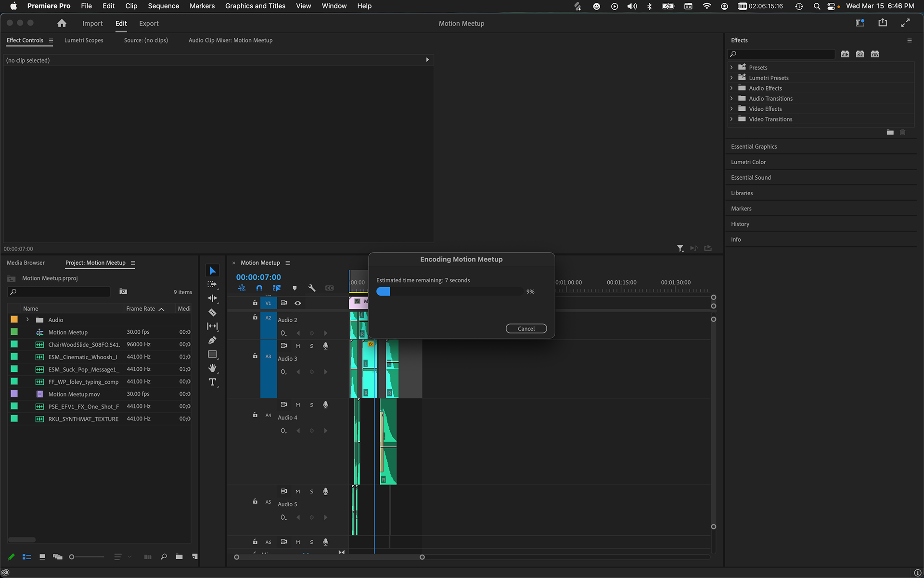924x578 pixels.
Task: Cancel the encoding process
Action: pos(526,328)
